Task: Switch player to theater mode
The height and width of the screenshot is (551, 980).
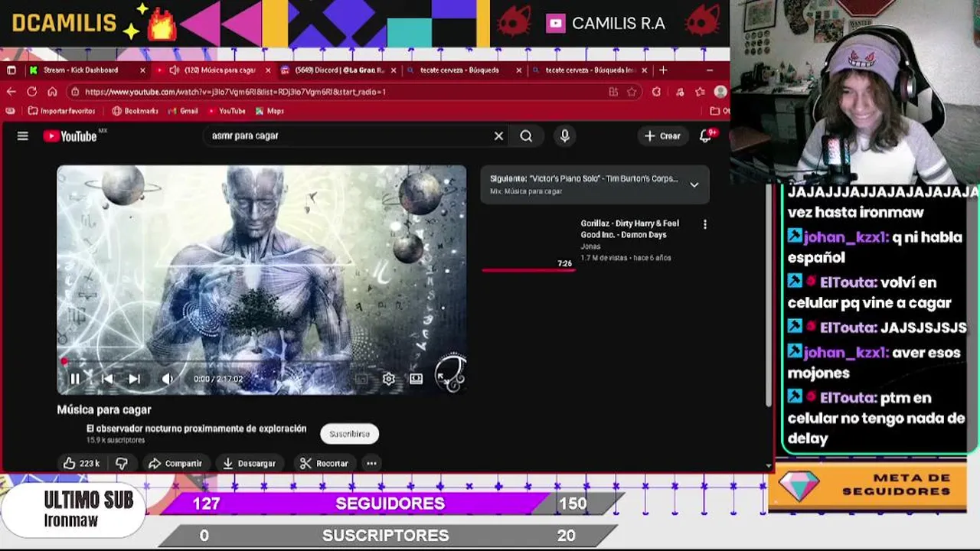Action: point(416,379)
